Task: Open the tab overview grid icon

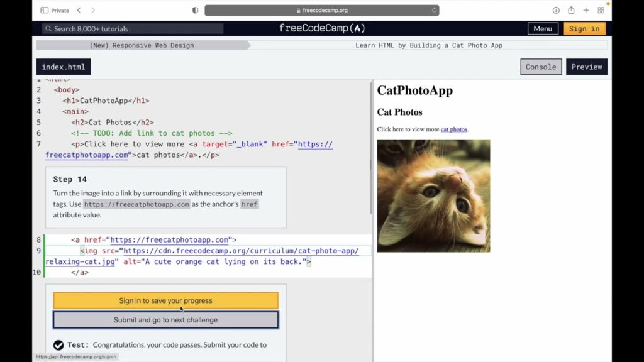Action: pos(601,9)
